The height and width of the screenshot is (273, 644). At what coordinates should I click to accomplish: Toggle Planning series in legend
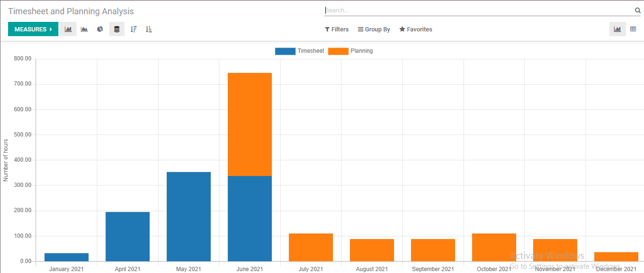(x=338, y=51)
